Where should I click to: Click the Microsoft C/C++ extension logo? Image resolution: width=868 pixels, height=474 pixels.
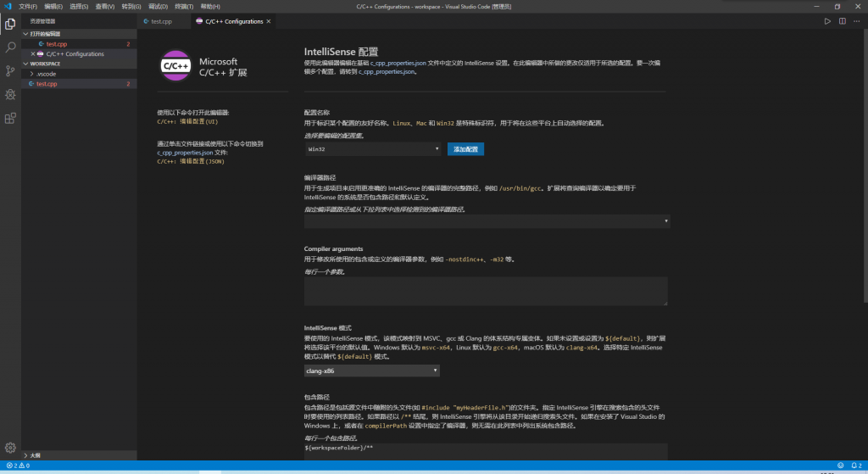[175, 66]
